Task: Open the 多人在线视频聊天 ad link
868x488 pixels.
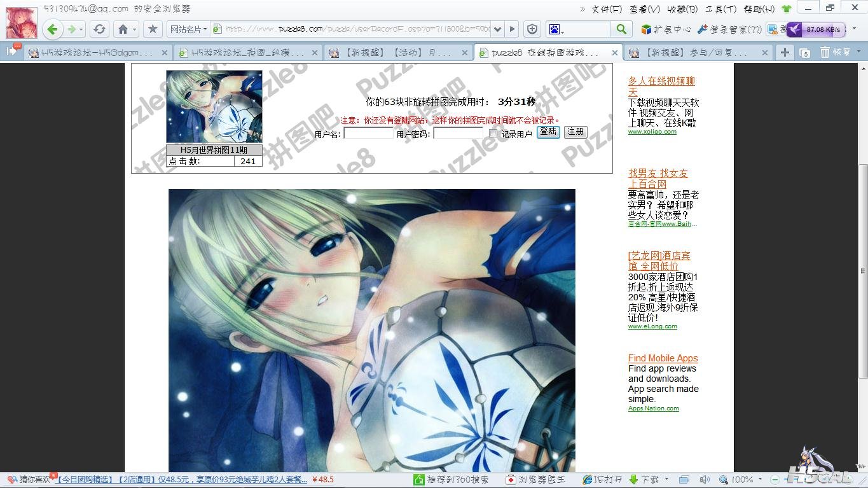Action: tap(661, 87)
